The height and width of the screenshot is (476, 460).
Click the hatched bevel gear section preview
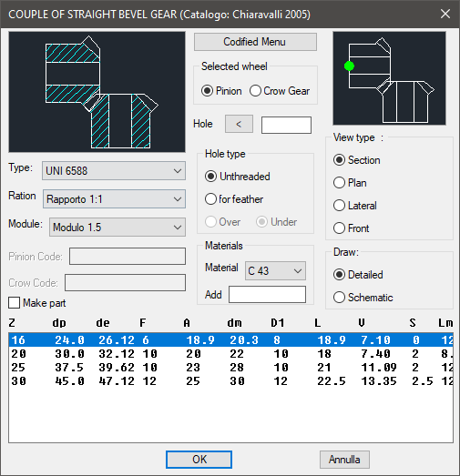[97, 92]
